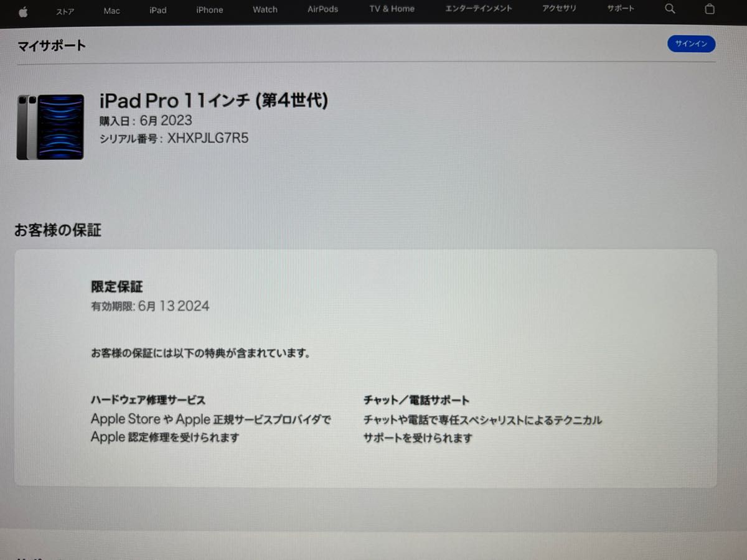747x560 pixels.
Task: Open the ストア menu
Action: click(65, 11)
